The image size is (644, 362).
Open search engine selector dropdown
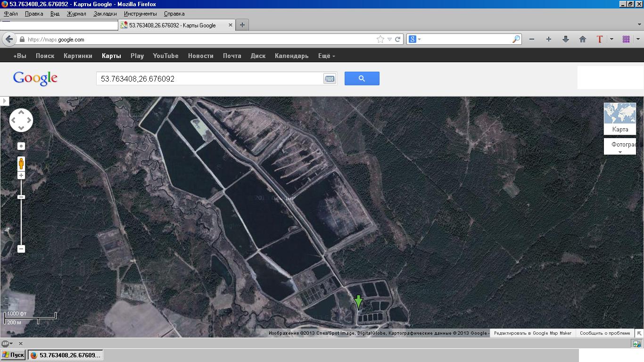tap(414, 40)
